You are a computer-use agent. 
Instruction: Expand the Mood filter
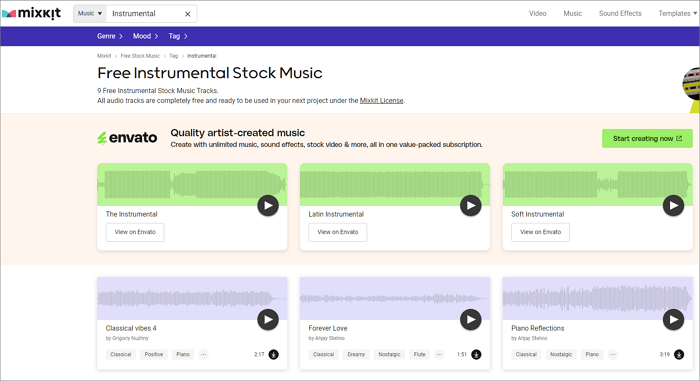coord(146,36)
